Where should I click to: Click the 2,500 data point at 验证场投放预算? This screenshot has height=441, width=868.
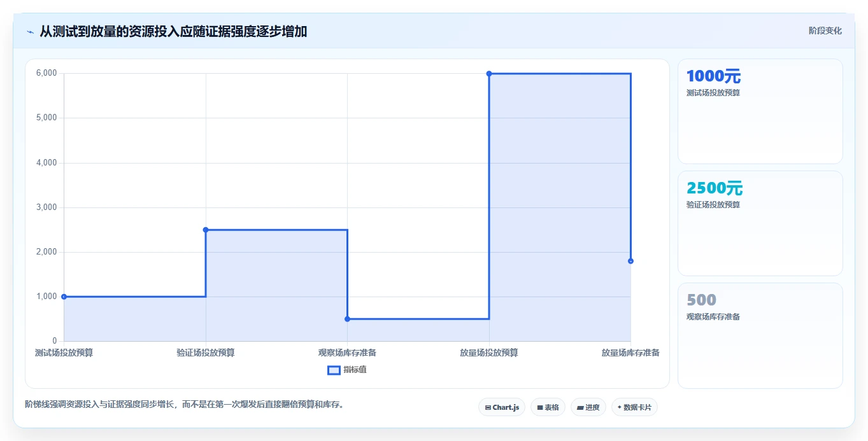point(206,230)
